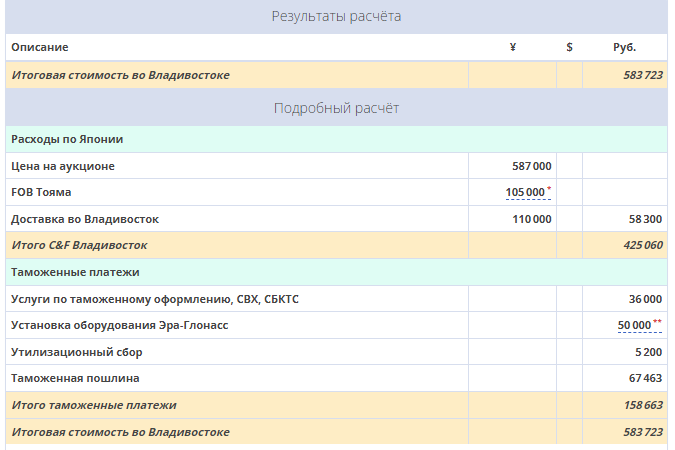Screen dimensions: 675x450
Task: Select the customs duty value 67 463
Action: tap(645, 379)
